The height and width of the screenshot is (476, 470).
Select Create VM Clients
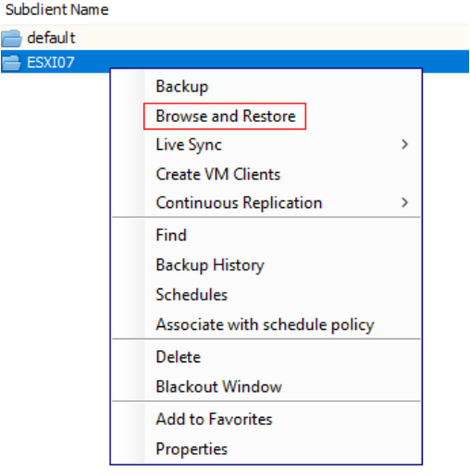218,175
